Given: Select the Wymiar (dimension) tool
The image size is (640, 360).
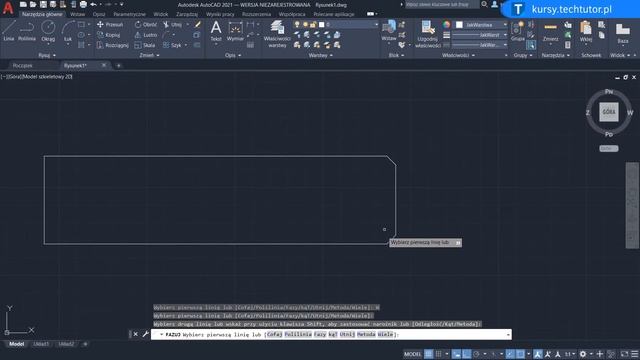Looking at the screenshot, I should click(235, 31).
